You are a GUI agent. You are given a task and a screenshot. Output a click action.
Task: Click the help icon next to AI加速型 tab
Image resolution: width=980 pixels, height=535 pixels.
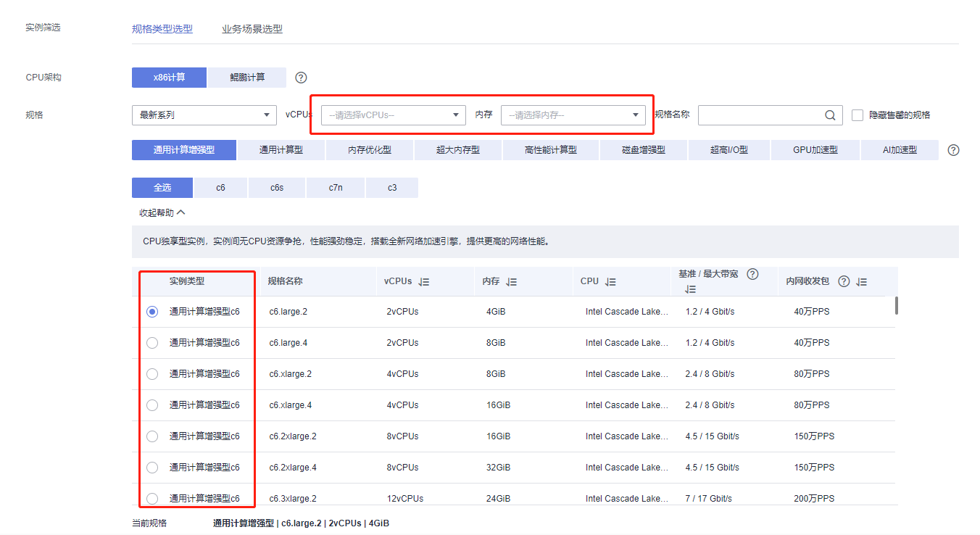coord(952,149)
